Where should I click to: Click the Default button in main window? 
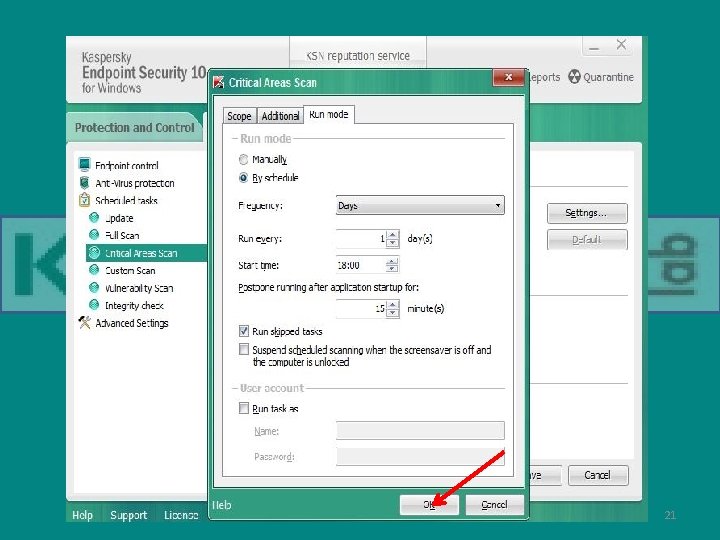click(x=587, y=239)
